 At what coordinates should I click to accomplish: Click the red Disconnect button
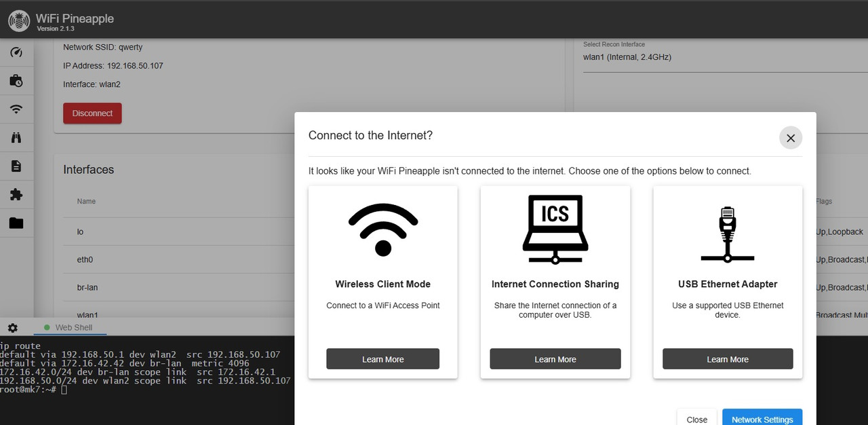[92, 113]
